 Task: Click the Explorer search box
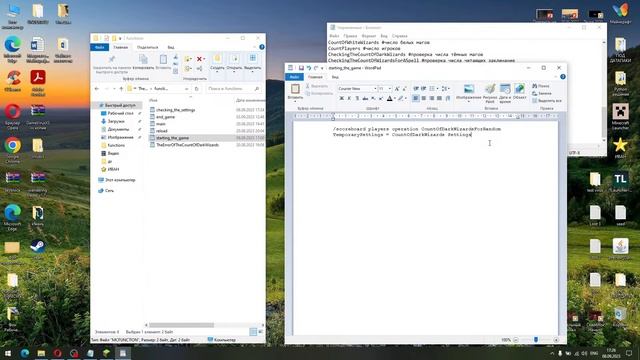pyautogui.click(x=233, y=89)
